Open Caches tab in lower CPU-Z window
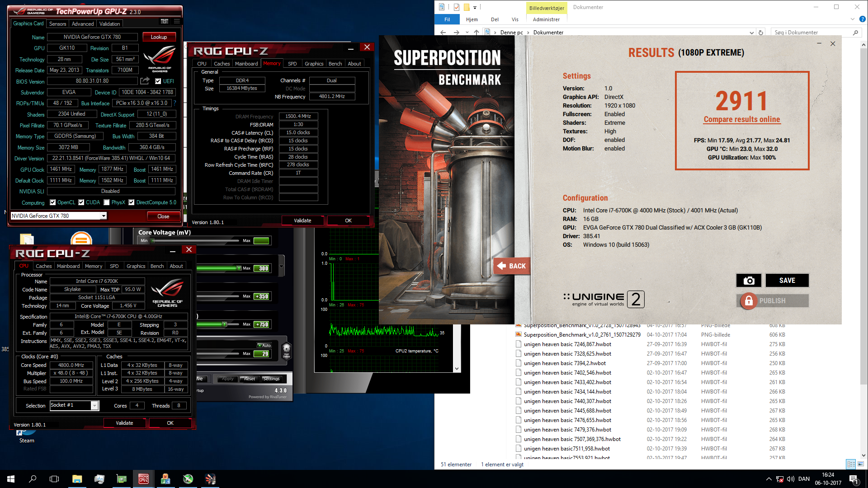This screenshot has width=868, height=488. pos(44,266)
